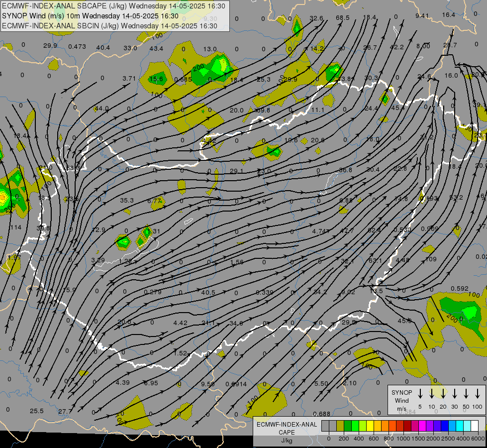
Task: Click the map value 9.41
Action: [422, 16]
